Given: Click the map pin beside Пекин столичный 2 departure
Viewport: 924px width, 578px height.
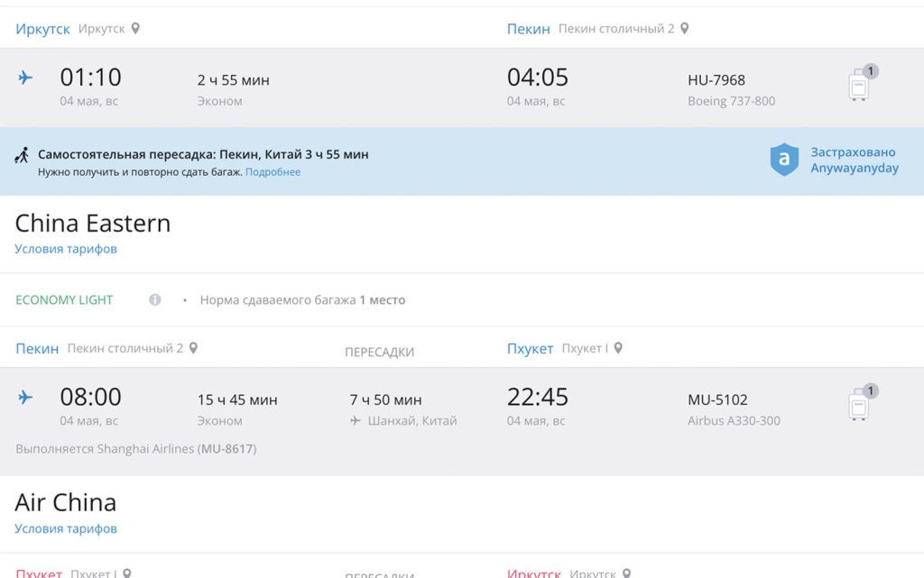Looking at the screenshot, I should click(x=193, y=348).
